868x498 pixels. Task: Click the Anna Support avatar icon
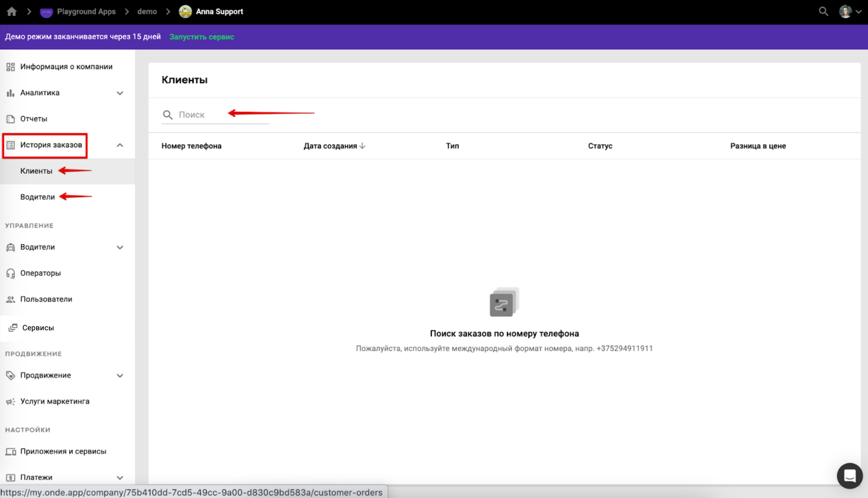click(185, 12)
